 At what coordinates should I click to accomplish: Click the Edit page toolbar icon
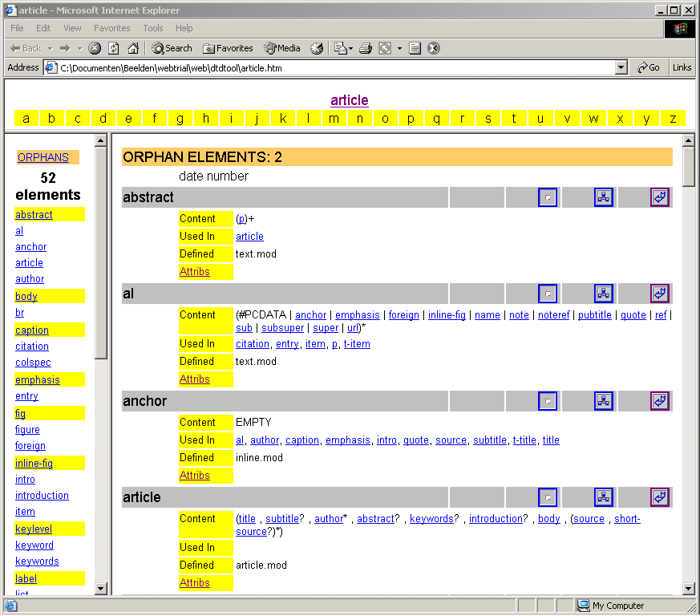click(385, 48)
